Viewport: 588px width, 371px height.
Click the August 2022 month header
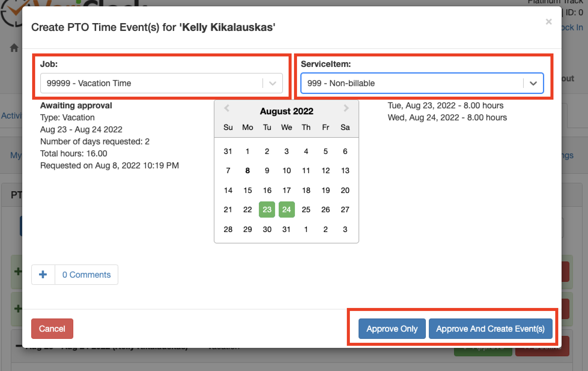286,111
